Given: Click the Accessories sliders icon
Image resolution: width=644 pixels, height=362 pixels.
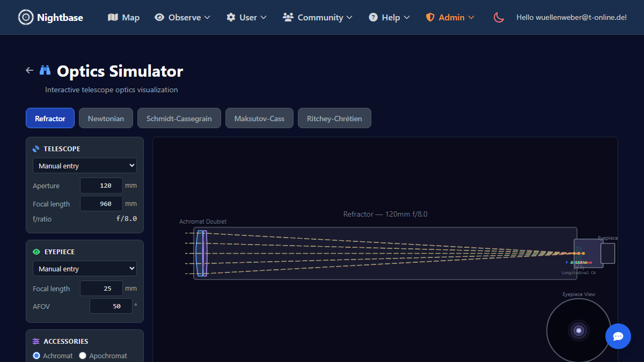Looking at the screenshot, I should pyautogui.click(x=36, y=342).
